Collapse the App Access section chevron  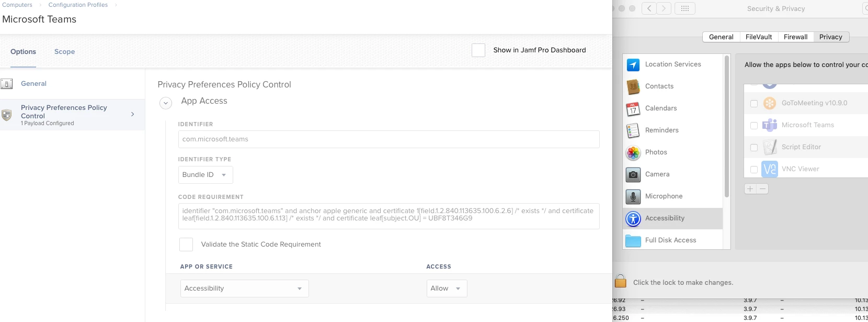[x=166, y=103]
